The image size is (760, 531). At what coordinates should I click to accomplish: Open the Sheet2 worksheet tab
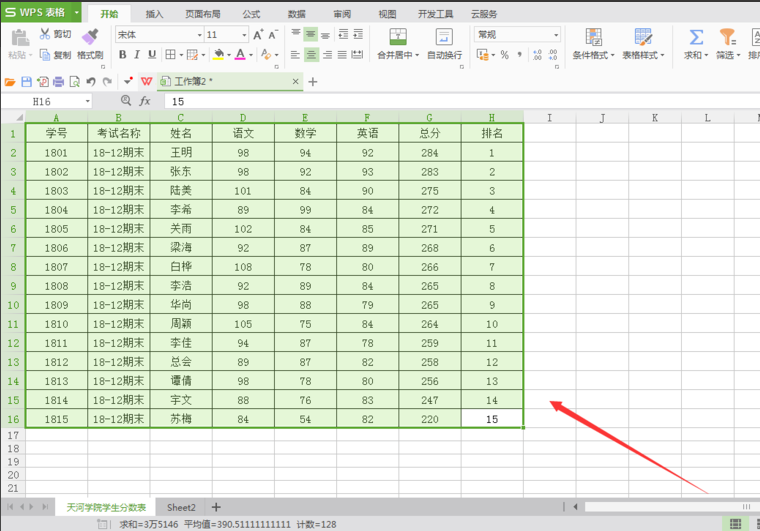click(181, 507)
